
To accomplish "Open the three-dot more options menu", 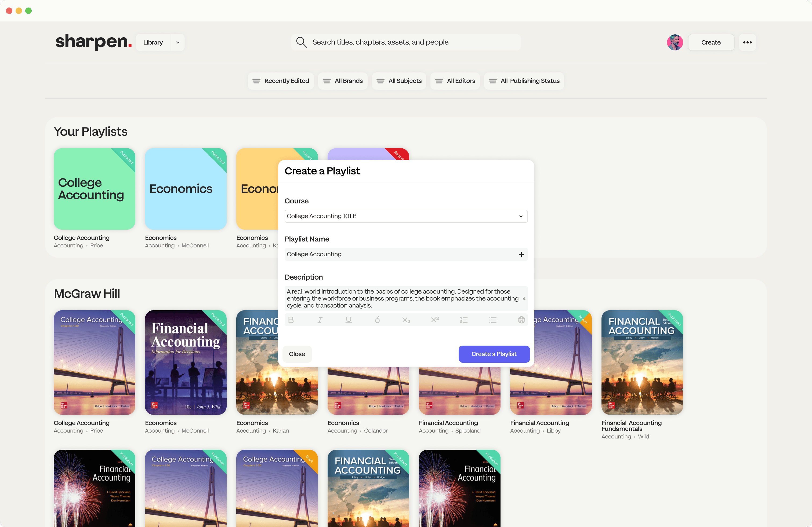I will (x=747, y=42).
